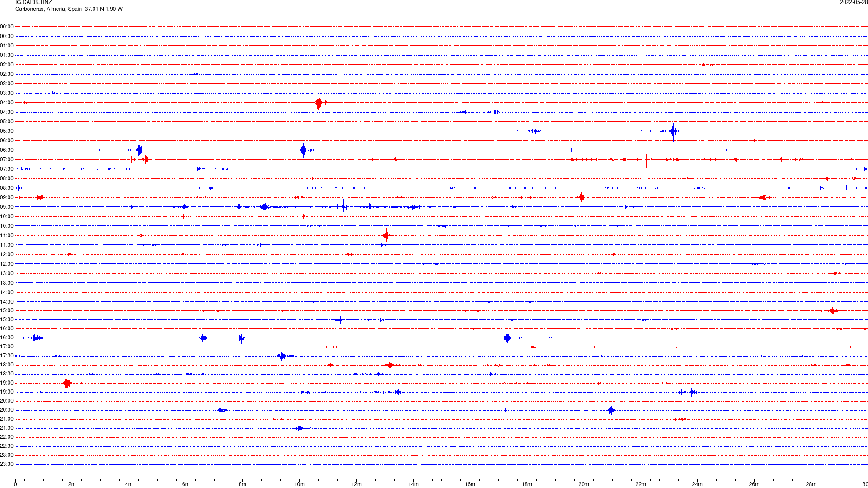This screenshot has width=868, height=488.
Task: Click the 06:30 trace time label
Action: (7, 150)
